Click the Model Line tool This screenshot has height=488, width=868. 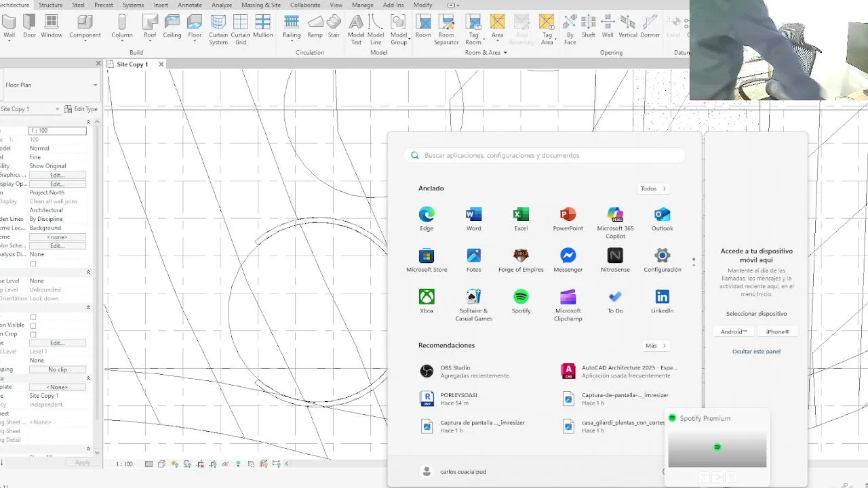(x=376, y=30)
